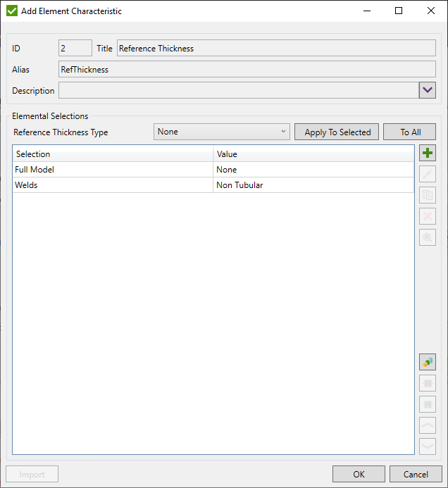Click the pencil edit selection icon
This screenshot has height=488, width=448.
click(427, 174)
